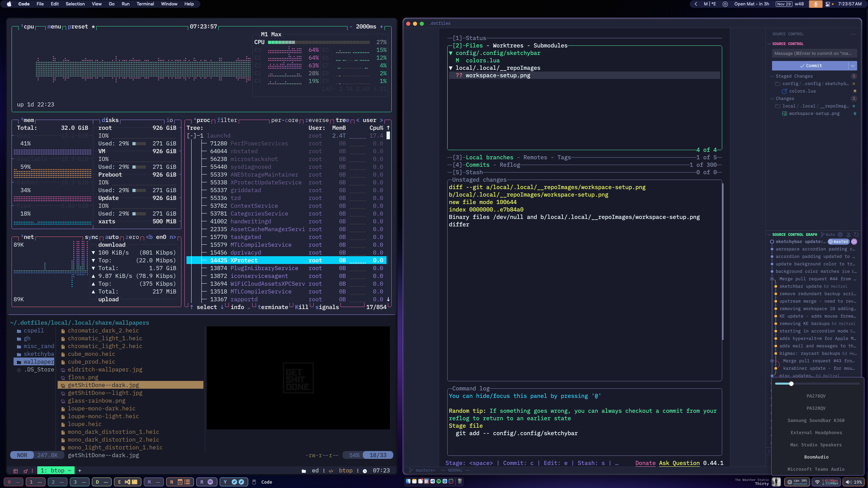Open the Selection menu

click(75, 4)
